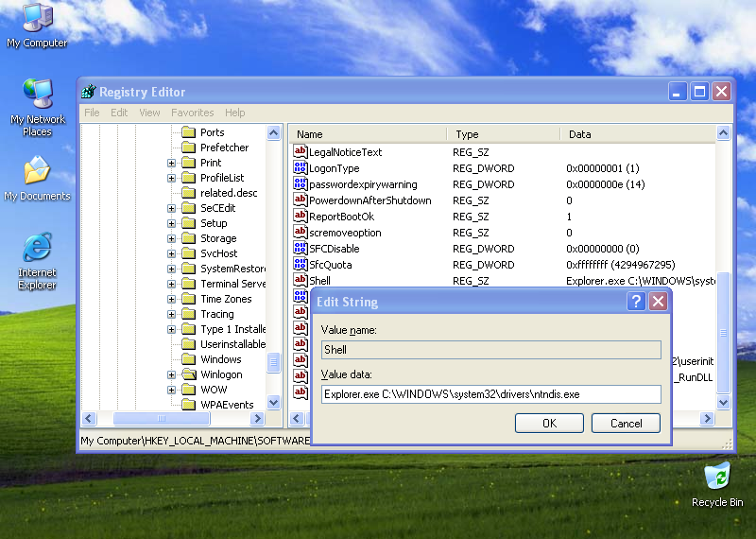Click the passwordexpirywarning DWORD icon
Image resolution: width=756 pixels, height=539 pixels.
click(300, 183)
